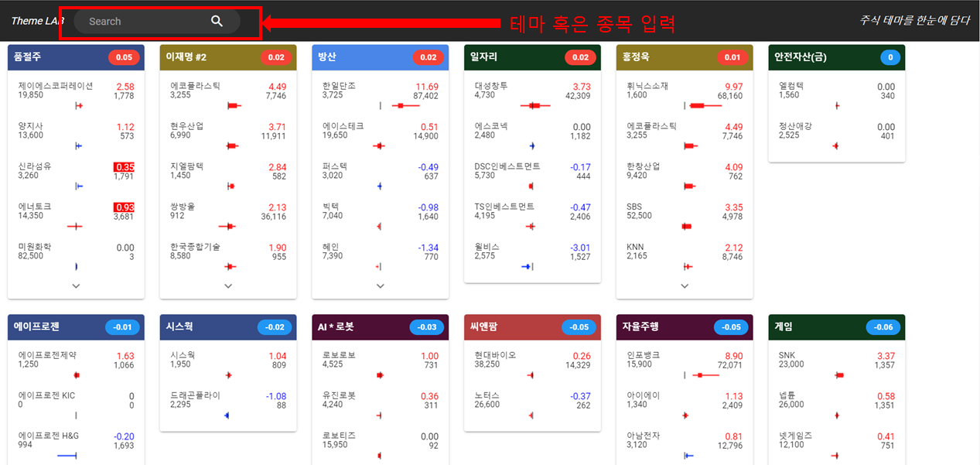980x465 pixels.
Task: Open the 이재명 #2 theme header
Action: (x=228, y=57)
